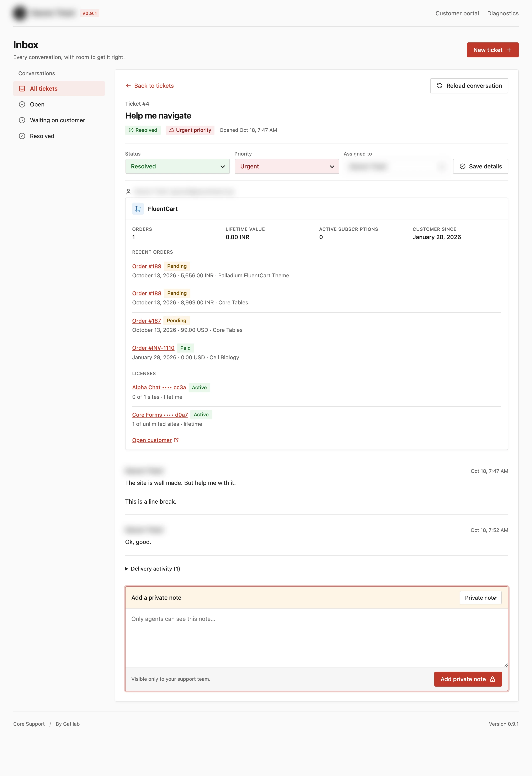Open the Priority dropdown showing Urgent
532x776 pixels.
point(287,166)
